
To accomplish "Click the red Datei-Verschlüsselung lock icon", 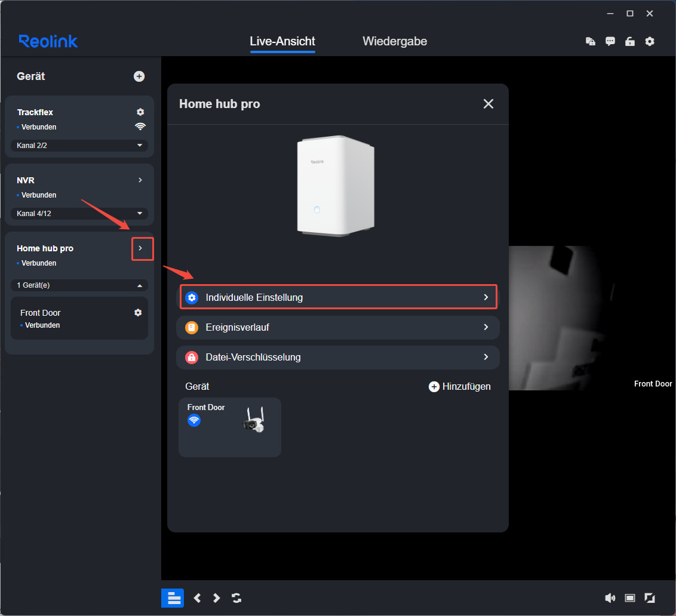I will pos(192,358).
